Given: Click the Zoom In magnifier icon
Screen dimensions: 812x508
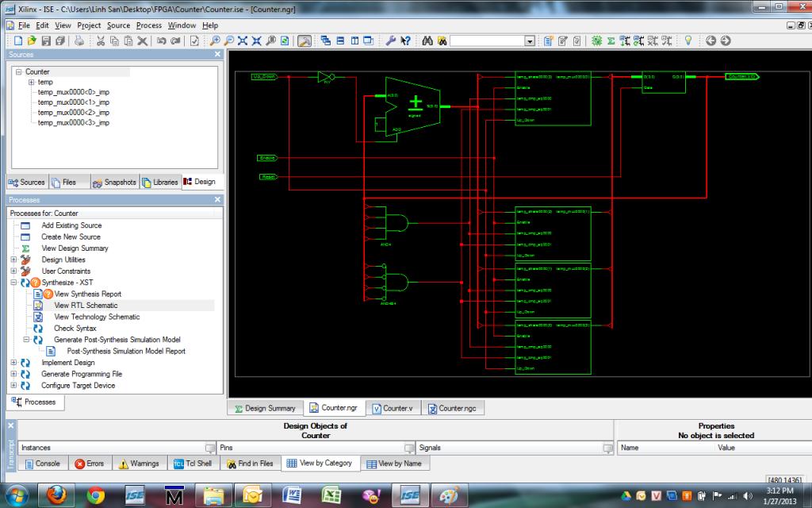Looking at the screenshot, I should click(x=216, y=40).
